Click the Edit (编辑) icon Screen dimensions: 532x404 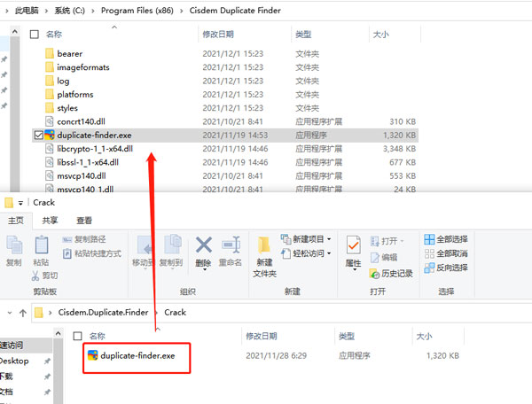[x=374, y=258]
